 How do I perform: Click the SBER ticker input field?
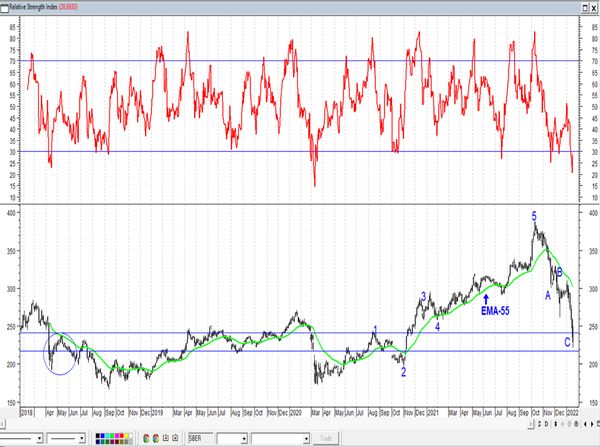[200, 438]
